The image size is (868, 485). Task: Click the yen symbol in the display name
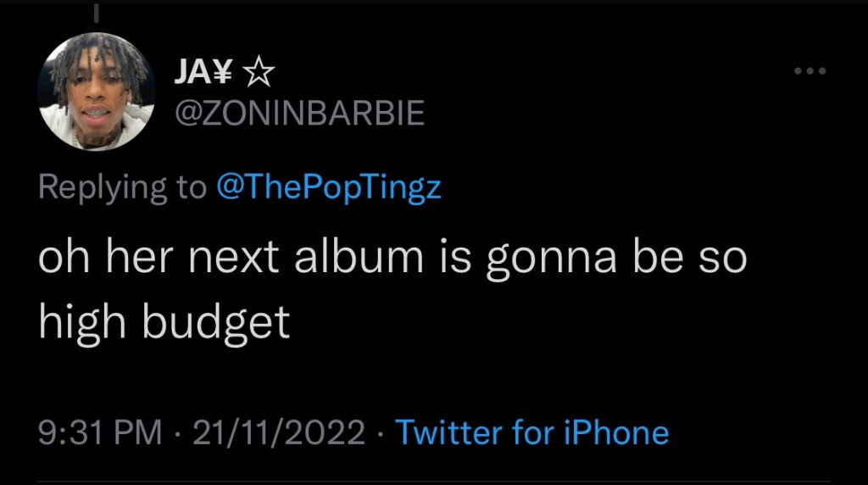pyautogui.click(x=224, y=76)
